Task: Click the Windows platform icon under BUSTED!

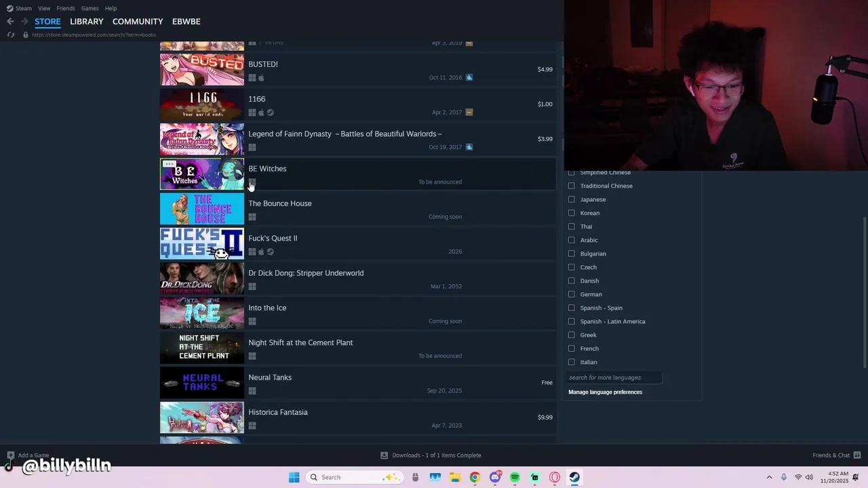Action: tap(252, 78)
